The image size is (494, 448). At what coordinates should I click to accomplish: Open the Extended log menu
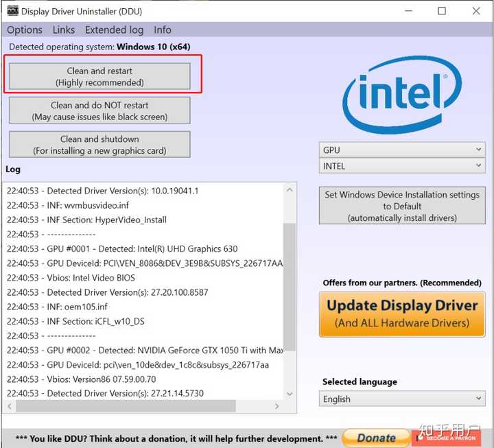114,30
